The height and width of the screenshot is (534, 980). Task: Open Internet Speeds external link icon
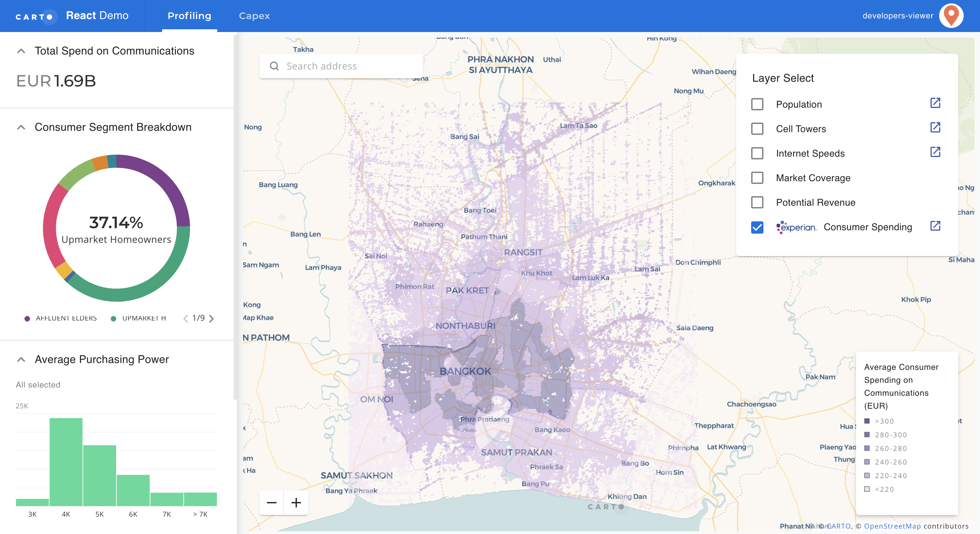pyautogui.click(x=935, y=152)
